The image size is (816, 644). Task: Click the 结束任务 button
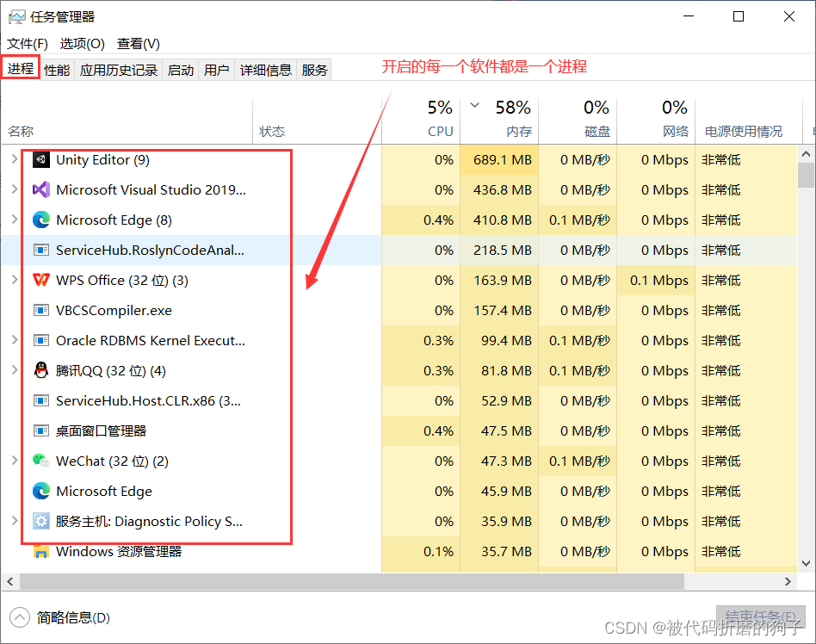tap(760, 617)
